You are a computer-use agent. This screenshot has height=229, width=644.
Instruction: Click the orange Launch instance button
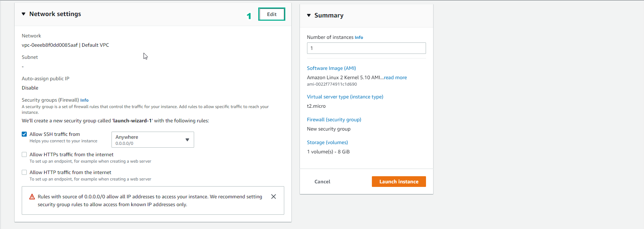[x=399, y=182]
